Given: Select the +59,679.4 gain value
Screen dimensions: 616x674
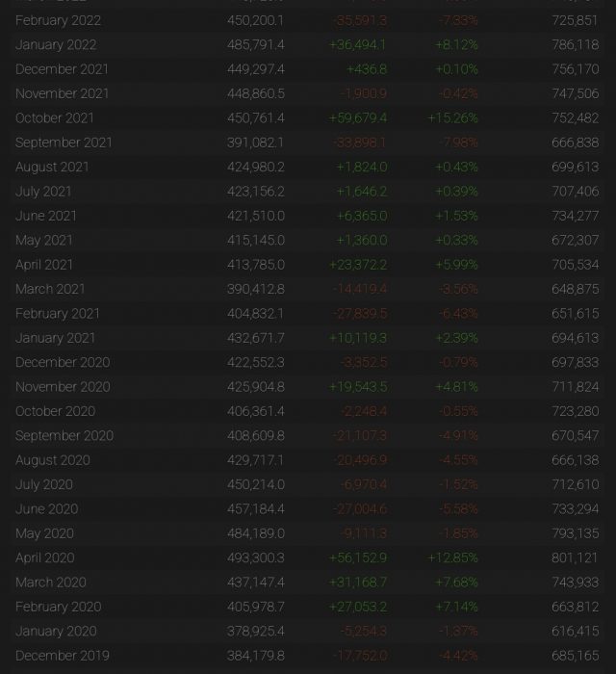Looking at the screenshot, I should (357, 118).
